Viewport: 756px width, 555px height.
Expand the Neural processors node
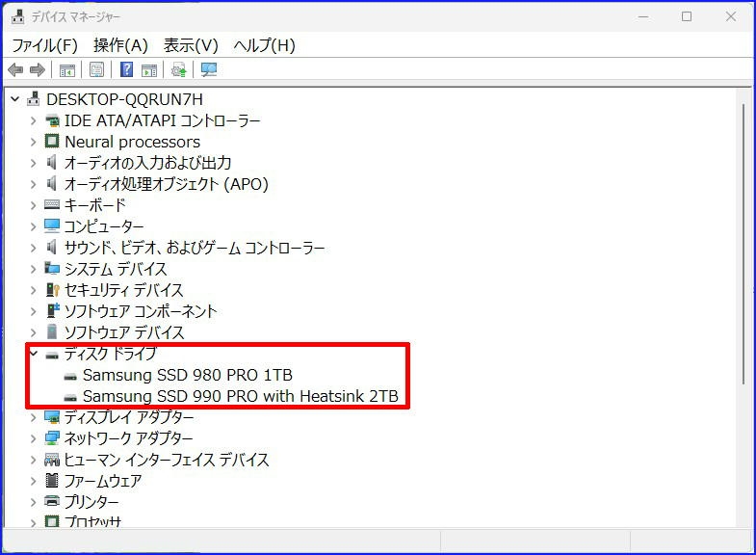click(34, 142)
